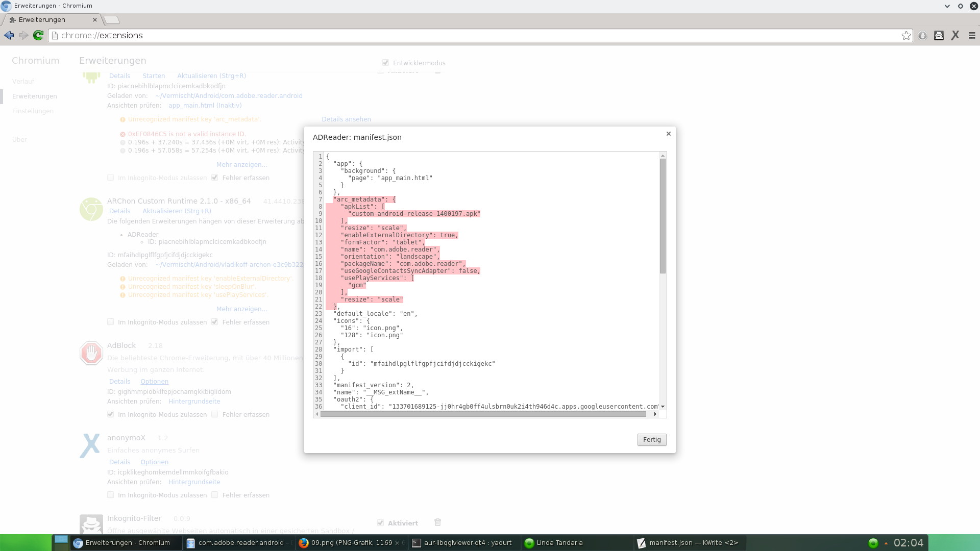
Task: Toggle ADReader Fehler erfassen checkbox
Action: 215,178
